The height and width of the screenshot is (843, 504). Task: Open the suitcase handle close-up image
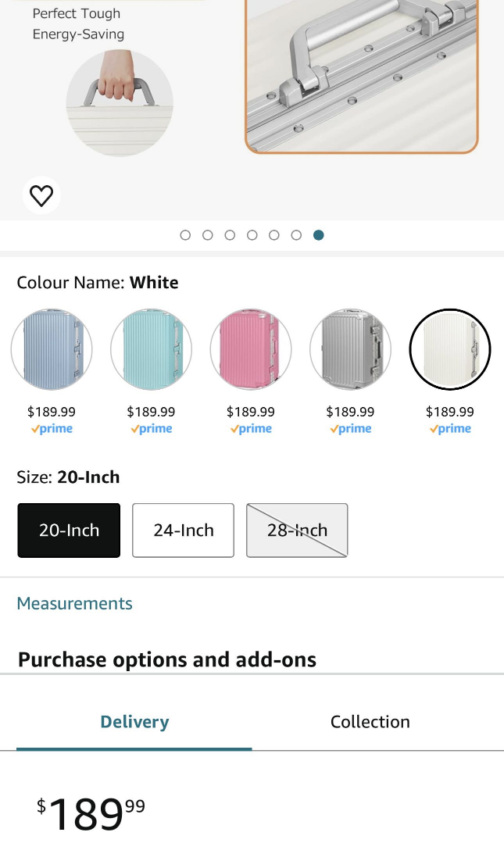362,75
